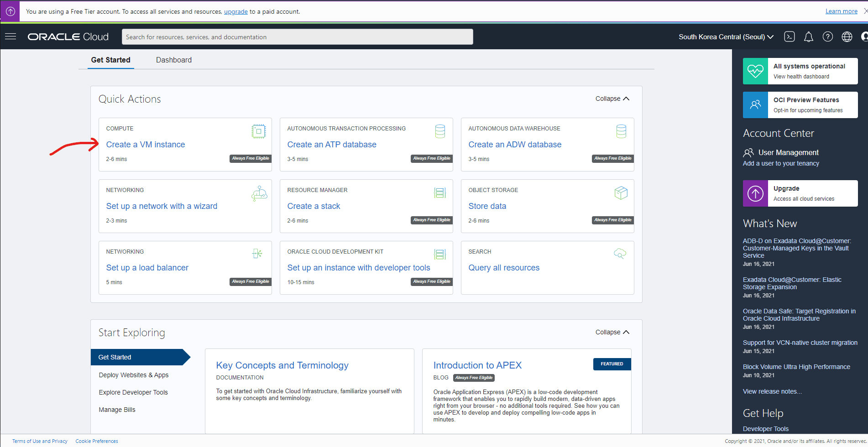Collapse the Start Exploring section
The height and width of the screenshot is (447, 868).
612,332
